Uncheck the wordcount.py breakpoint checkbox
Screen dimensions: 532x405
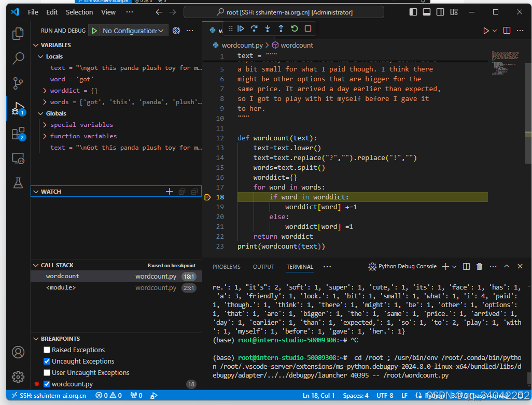click(x=47, y=384)
